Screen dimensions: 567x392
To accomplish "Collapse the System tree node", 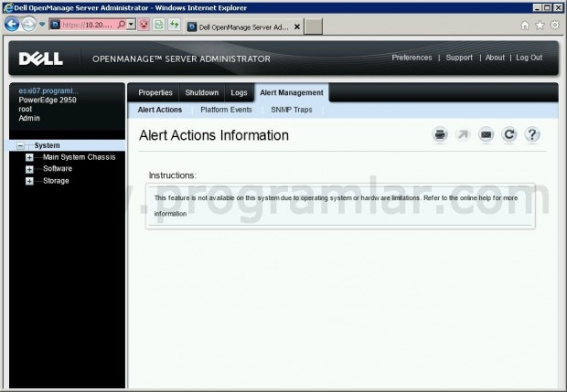I will click(x=20, y=146).
